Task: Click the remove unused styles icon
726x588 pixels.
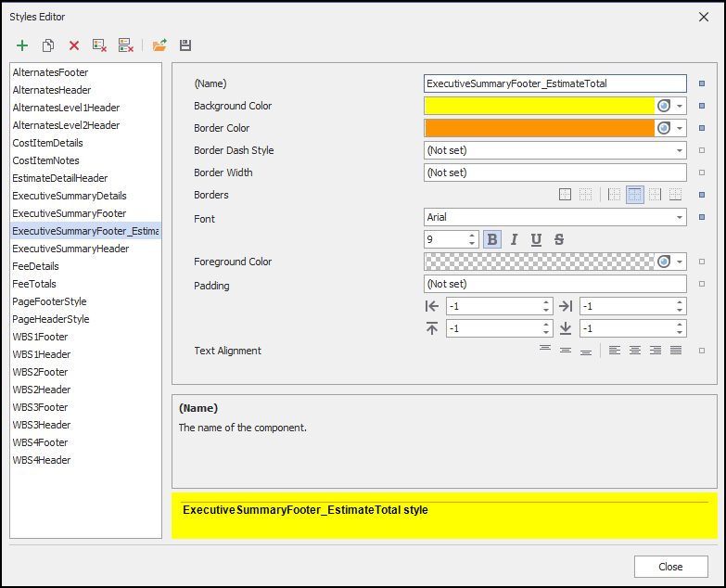Action: [99, 45]
